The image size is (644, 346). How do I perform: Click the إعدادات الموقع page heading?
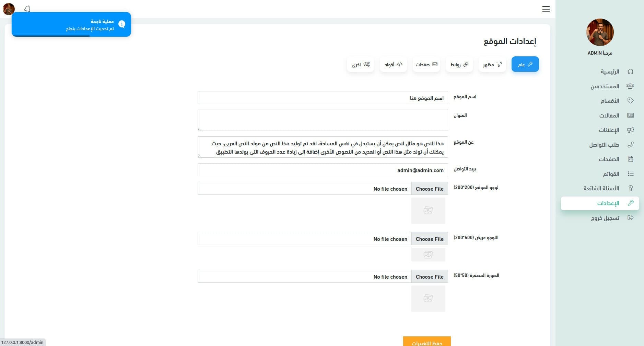510,42
